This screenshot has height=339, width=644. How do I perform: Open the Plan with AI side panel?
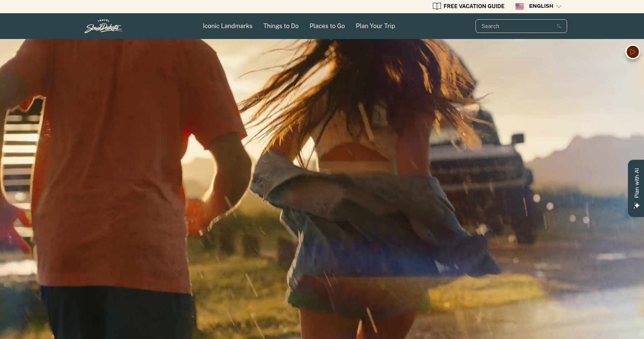[x=636, y=188]
